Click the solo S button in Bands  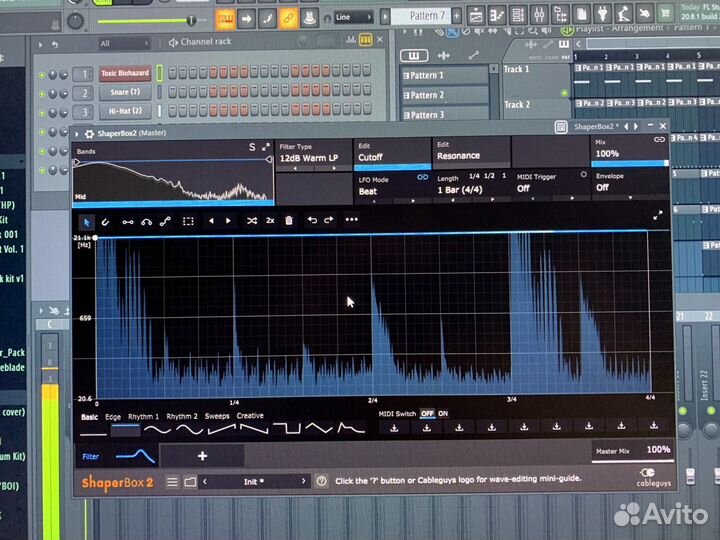coord(252,147)
